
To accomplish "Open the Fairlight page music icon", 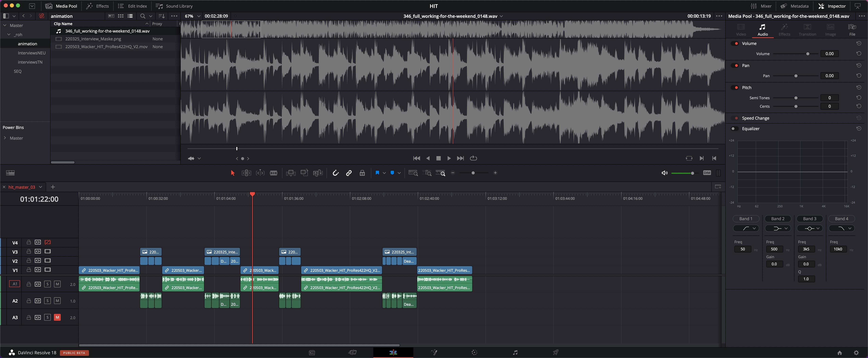I will click(x=515, y=353).
